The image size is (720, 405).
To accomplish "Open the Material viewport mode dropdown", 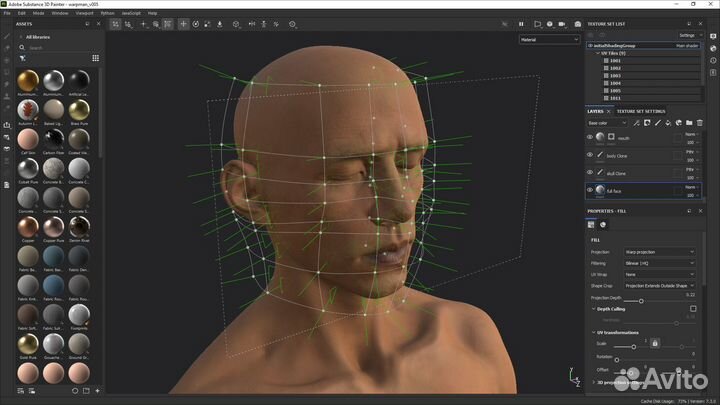I will click(549, 40).
